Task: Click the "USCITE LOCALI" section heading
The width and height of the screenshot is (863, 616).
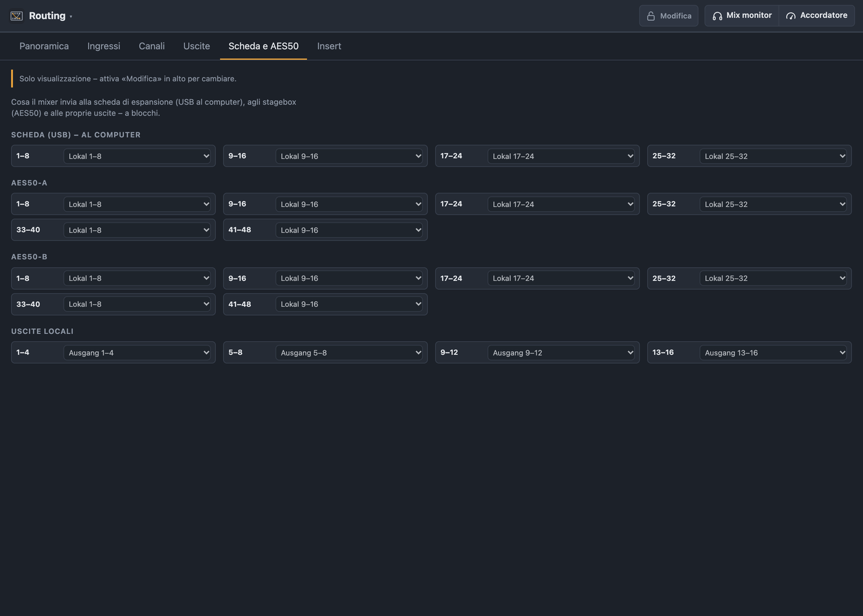Action: click(x=43, y=331)
